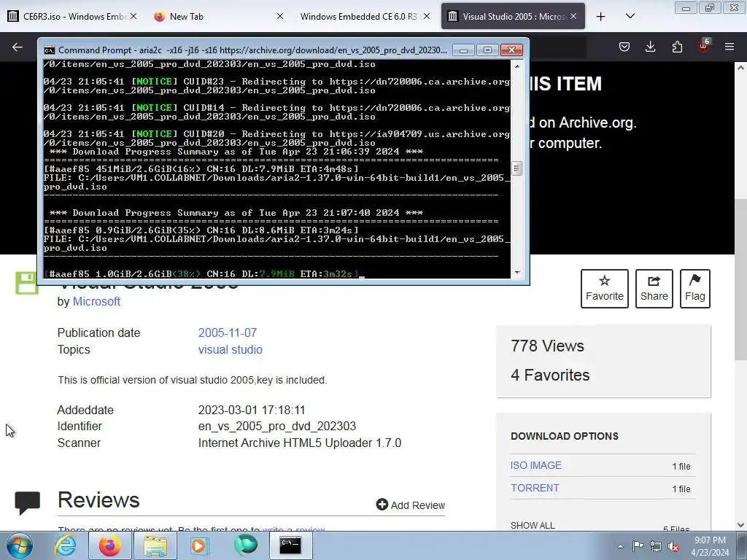Click the browser page scrollbar thumb
The image size is (747, 560).
click(x=741, y=279)
